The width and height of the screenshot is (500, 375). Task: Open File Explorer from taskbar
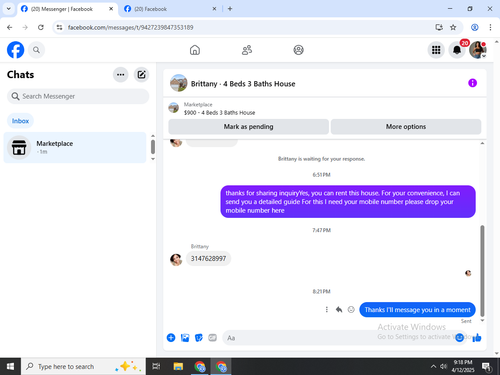coord(178,367)
